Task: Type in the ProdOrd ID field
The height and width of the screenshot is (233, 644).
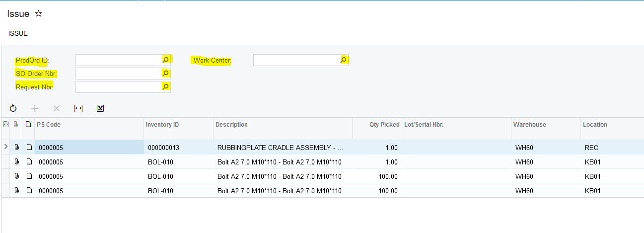Action: pos(118,60)
